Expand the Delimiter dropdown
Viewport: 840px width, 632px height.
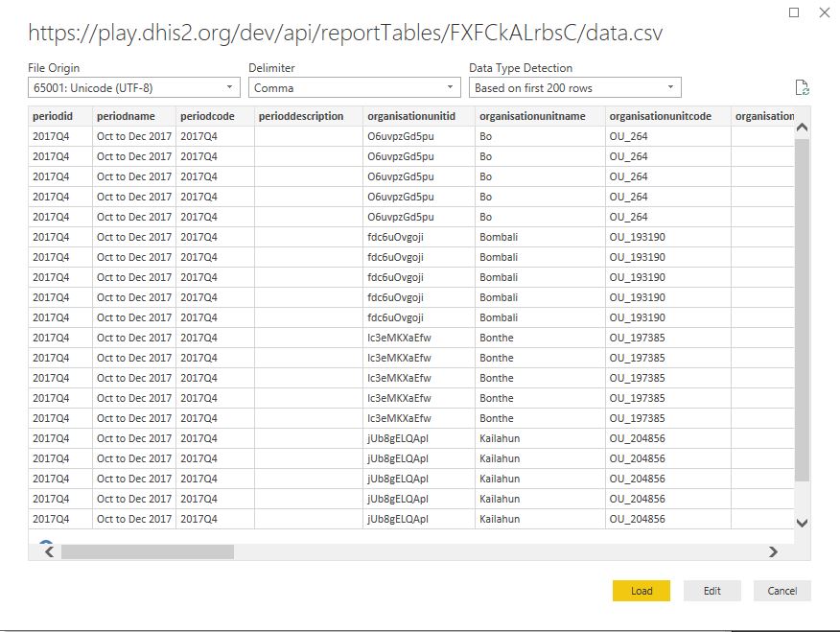[354, 88]
